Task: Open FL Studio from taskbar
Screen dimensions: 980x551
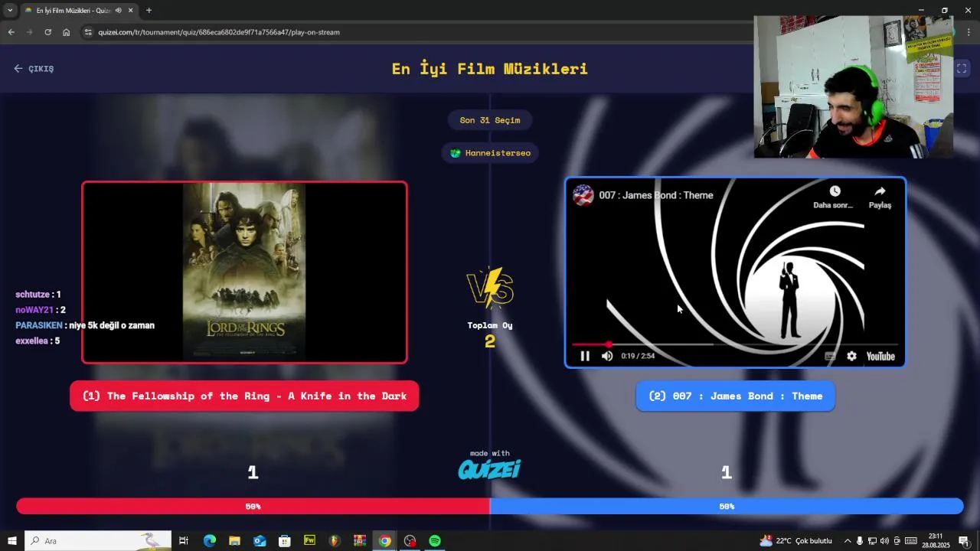Action: coord(335,541)
